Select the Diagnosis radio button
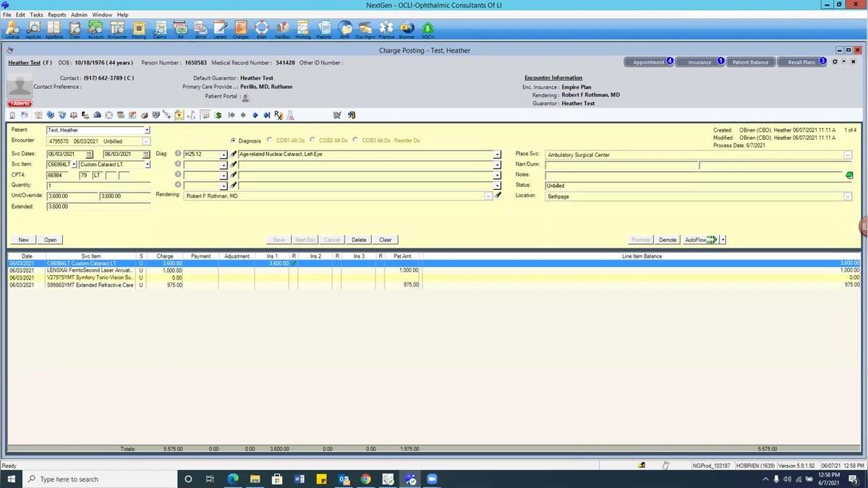 click(x=233, y=140)
